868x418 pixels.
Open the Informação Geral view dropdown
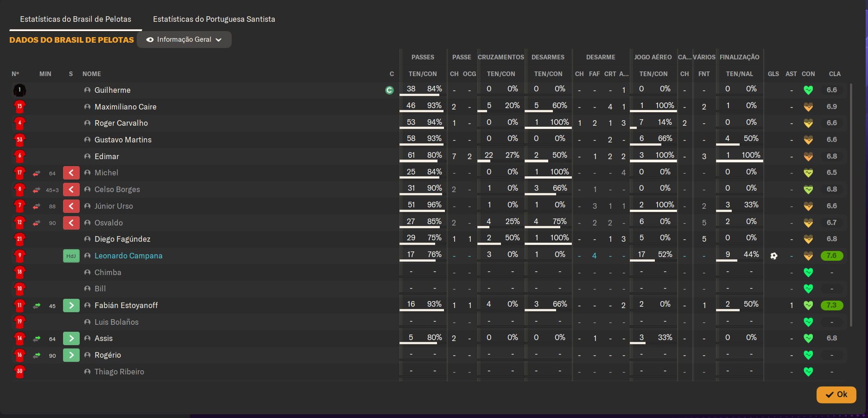(184, 39)
